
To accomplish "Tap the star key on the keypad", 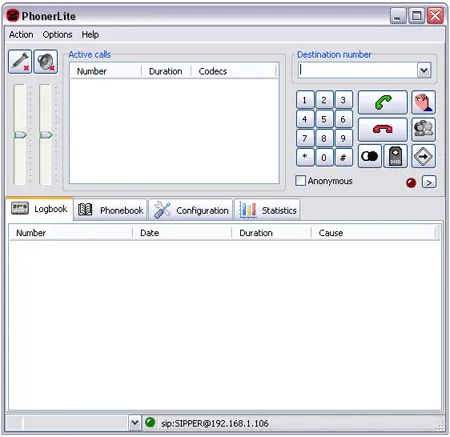I will coord(305,157).
